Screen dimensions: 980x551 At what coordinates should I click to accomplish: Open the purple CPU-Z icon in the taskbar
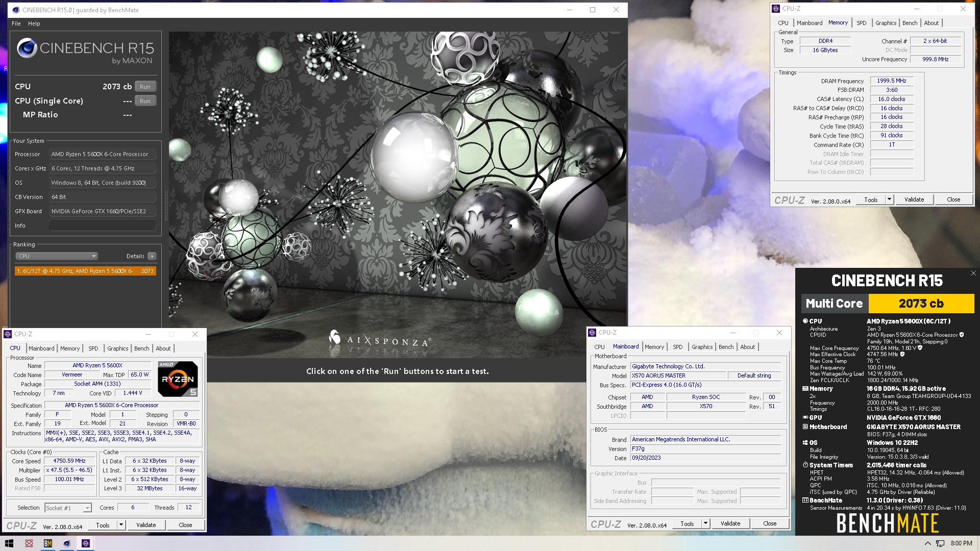[86, 543]
